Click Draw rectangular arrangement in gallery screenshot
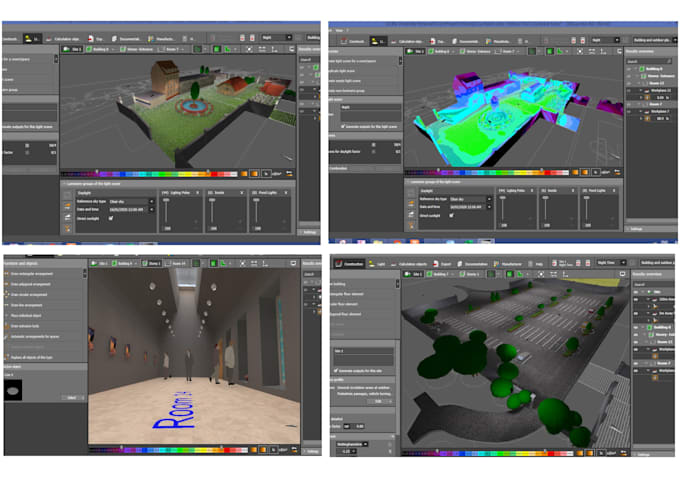 pyautogui.click(x=29, y=274)
